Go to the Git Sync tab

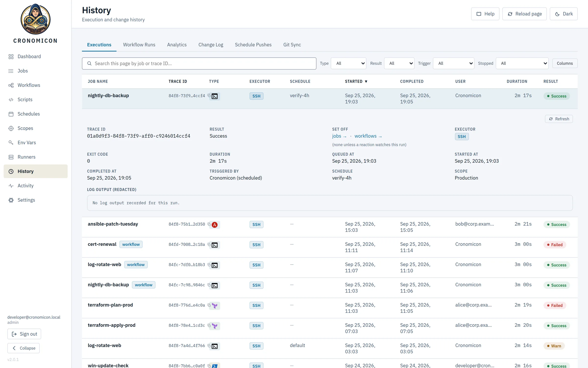pyautogui.click(x=292, y=45)
